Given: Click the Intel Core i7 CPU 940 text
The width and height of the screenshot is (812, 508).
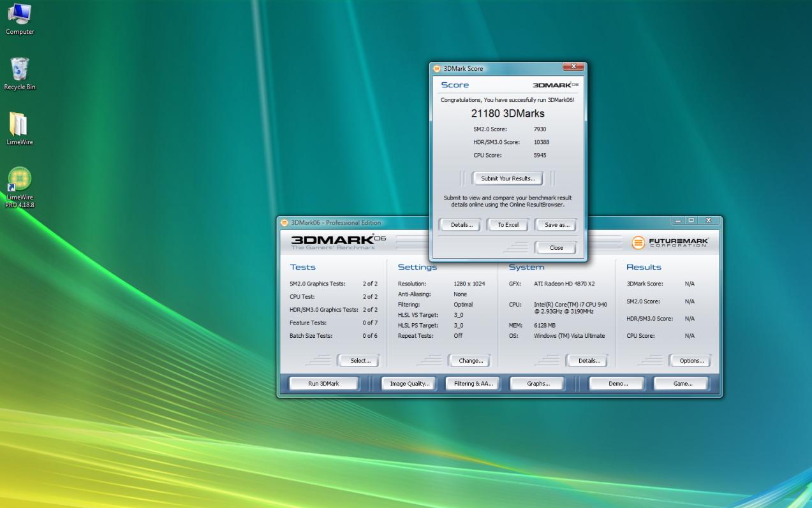Looking at the screenshot, I should tap(570, 308).
